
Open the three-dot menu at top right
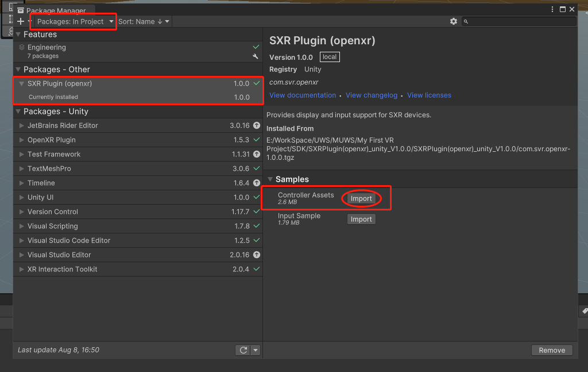[552, 9]
